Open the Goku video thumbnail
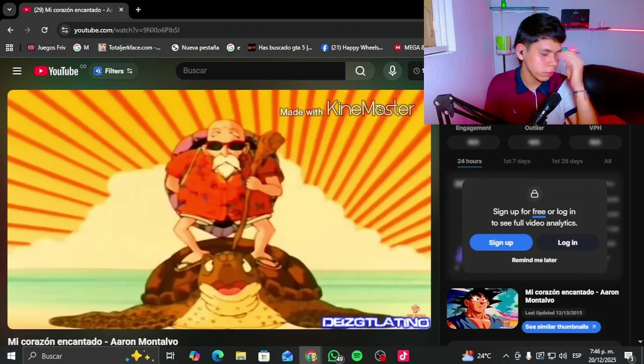 click(482, 309)
